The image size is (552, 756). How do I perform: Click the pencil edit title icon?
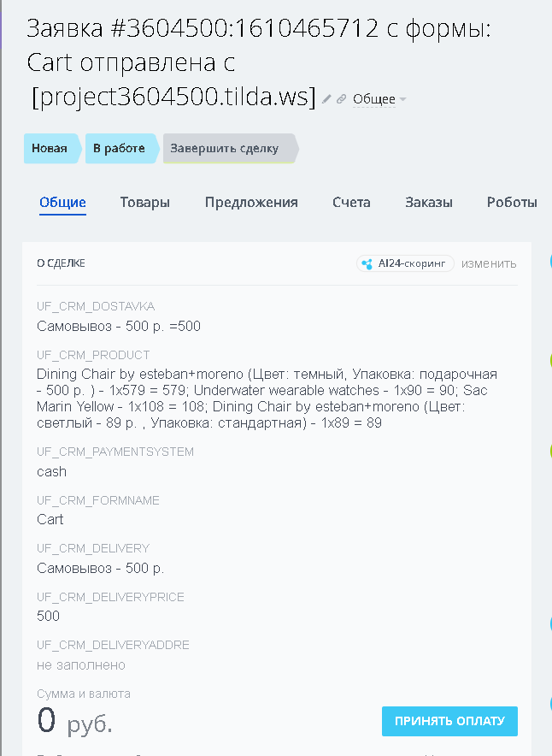coord(326,99)
